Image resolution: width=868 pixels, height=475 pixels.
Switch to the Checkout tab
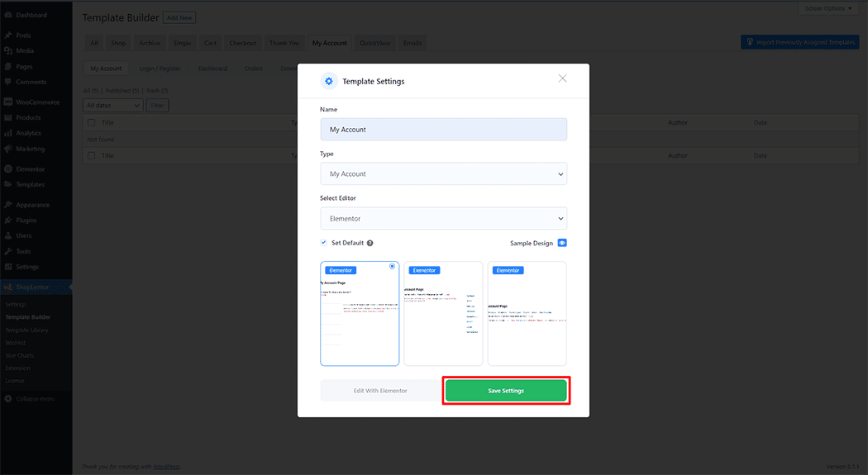[242, 43]
